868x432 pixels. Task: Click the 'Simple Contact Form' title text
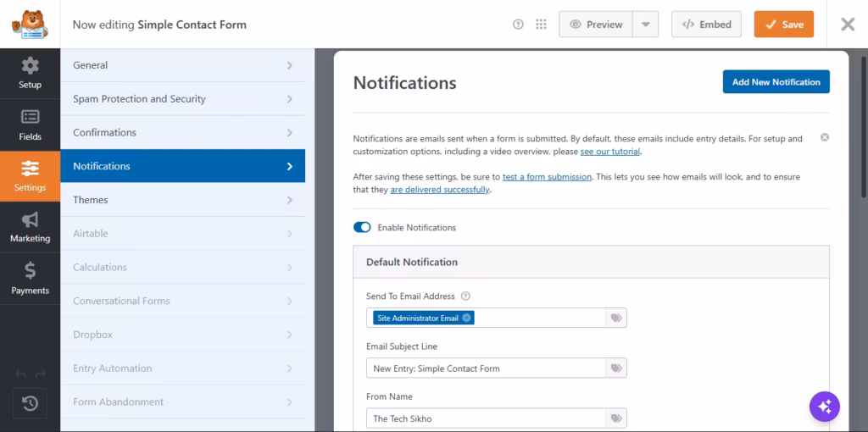pyautogui.click(x=192, y=25)
